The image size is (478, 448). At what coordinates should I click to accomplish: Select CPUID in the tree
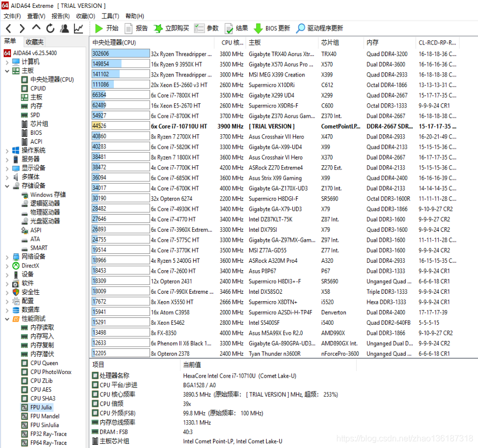pyautogui.click(x=38, y=88)
